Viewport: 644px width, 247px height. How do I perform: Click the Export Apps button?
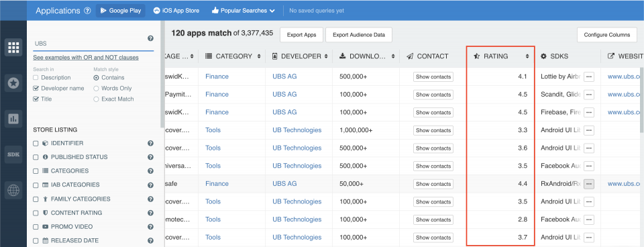coord(301,35)
